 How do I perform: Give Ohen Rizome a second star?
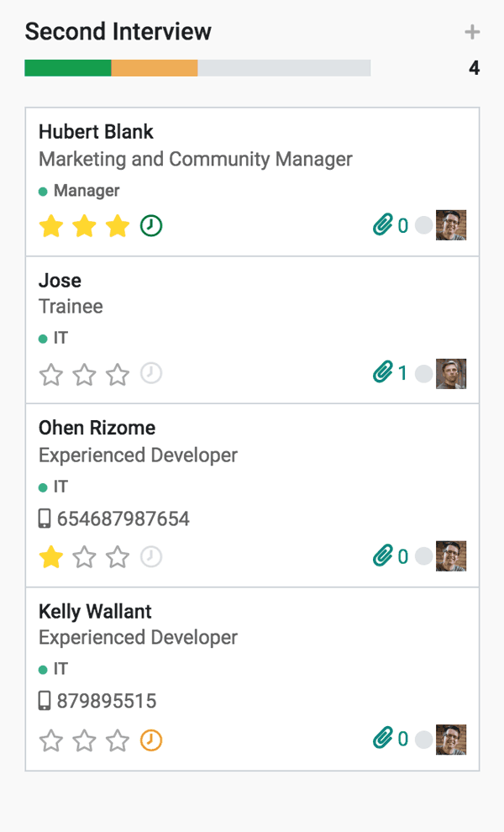pos(84,556)
